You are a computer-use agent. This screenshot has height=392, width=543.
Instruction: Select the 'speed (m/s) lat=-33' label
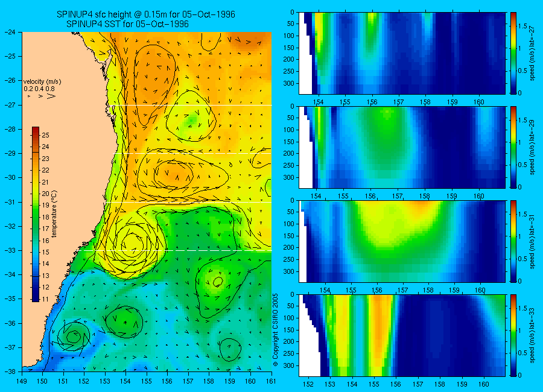pyautogui.click(x=532, y=336)
